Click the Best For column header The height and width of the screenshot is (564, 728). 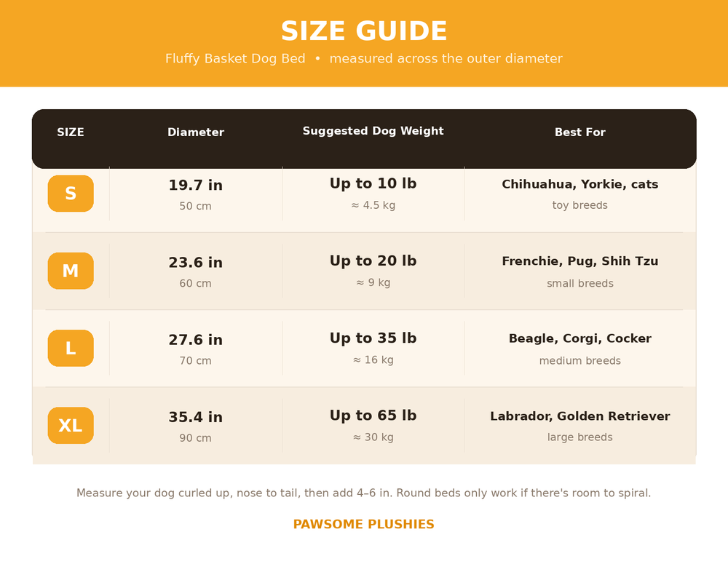pyautogui.click(x=580, y=132)
